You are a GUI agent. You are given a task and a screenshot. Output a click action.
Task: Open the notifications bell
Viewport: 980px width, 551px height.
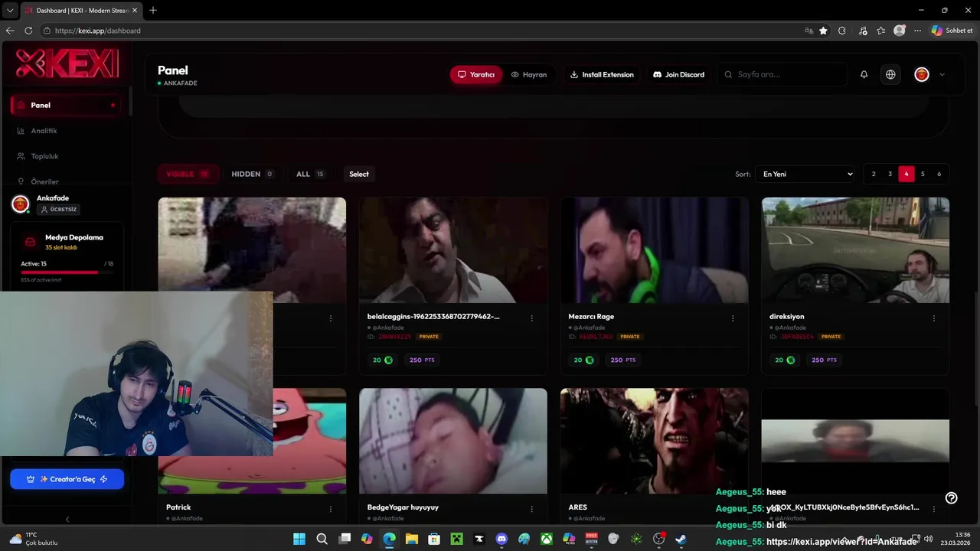coord(864,74)
